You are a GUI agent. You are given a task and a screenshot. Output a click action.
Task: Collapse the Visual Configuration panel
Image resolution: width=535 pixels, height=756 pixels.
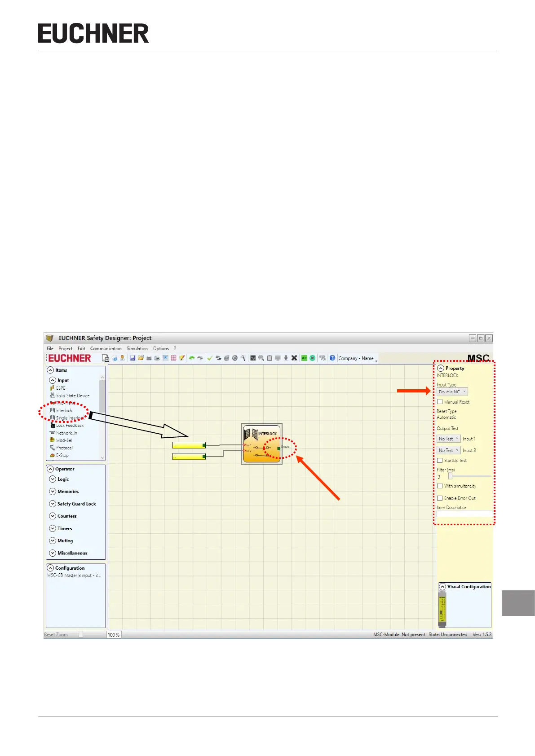(442, 587)
